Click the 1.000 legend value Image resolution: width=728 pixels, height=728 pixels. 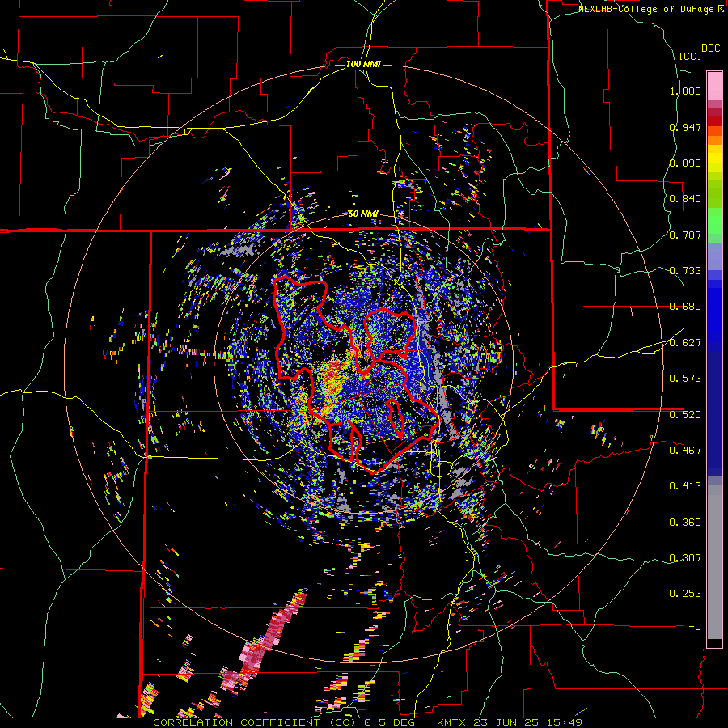[685, 91]
